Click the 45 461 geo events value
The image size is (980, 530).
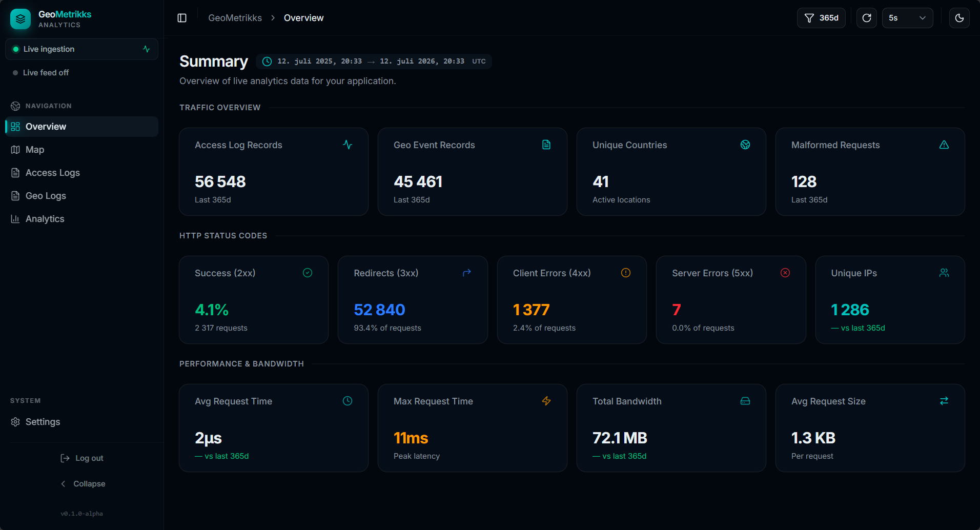(418, 182)
